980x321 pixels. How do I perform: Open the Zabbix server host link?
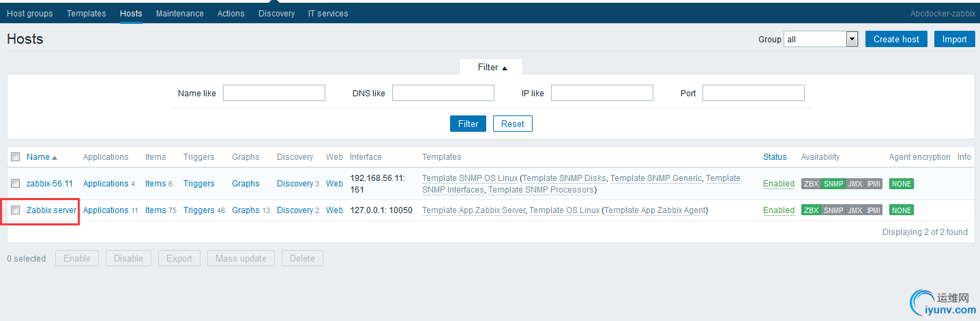pos(51,210)
